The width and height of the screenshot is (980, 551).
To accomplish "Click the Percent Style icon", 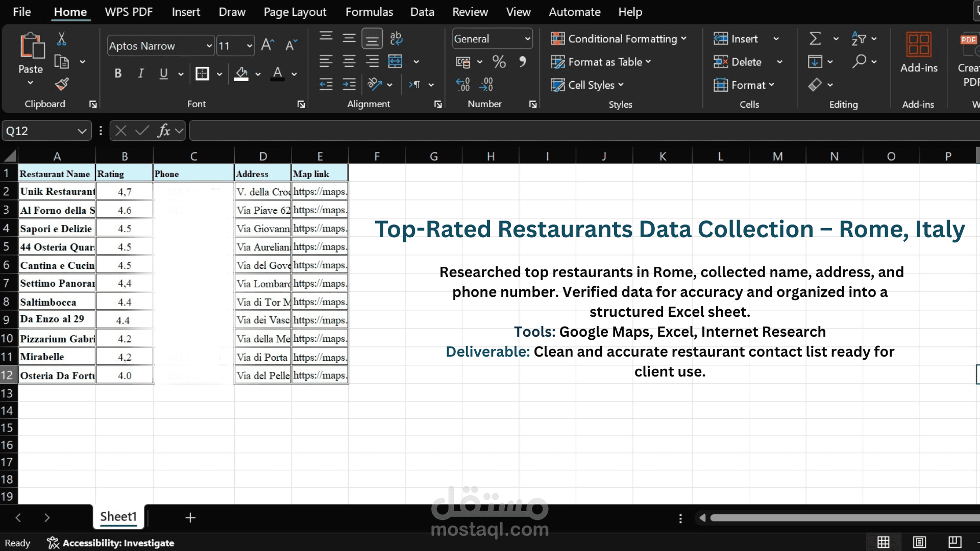I will [499, 62].
